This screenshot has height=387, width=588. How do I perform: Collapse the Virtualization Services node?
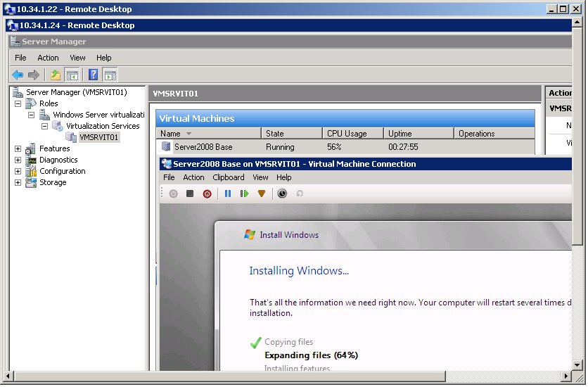tap(44, 127)
